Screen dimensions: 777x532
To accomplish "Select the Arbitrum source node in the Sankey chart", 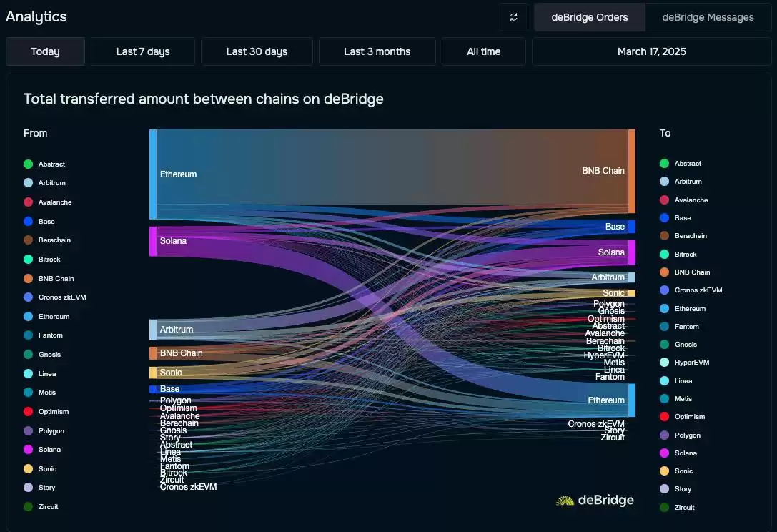I will (153, 330).
